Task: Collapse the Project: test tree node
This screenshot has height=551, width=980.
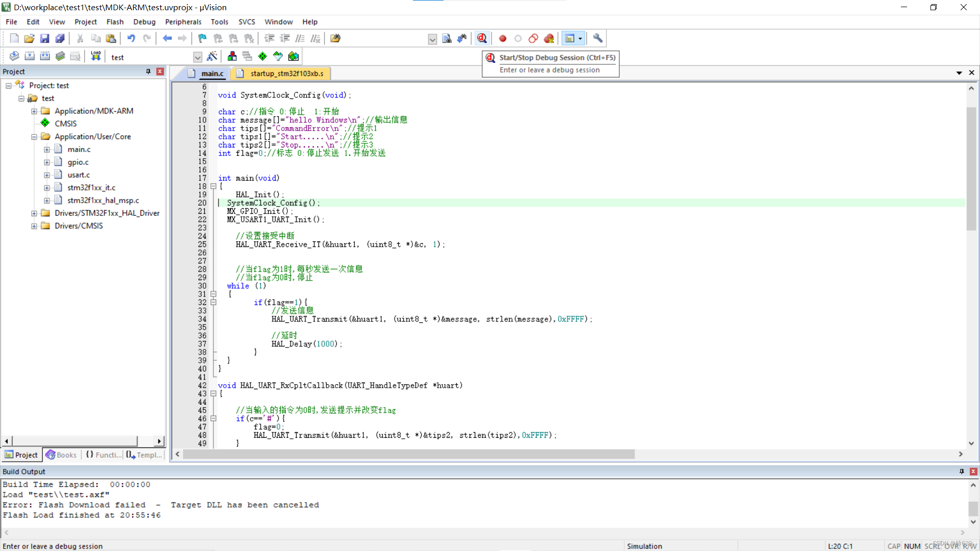Action: (9, 86)
